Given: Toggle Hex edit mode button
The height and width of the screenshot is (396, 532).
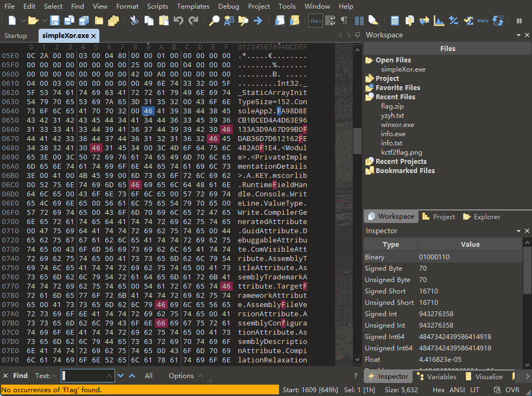Looking at the screenshot, I should [x=315, y=21].
